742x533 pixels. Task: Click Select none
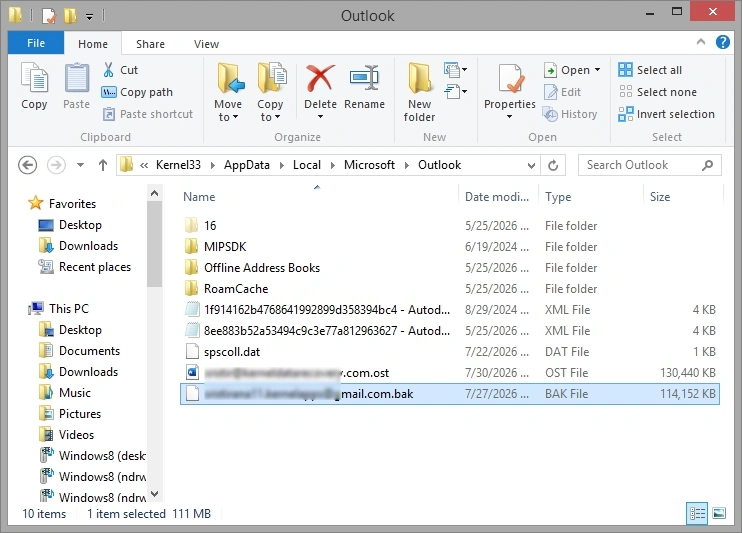pyautogui.click(x=658, y=92)
